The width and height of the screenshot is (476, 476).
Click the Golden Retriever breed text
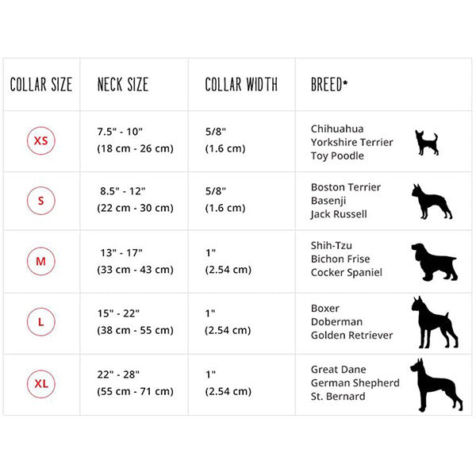coord(351,336)
